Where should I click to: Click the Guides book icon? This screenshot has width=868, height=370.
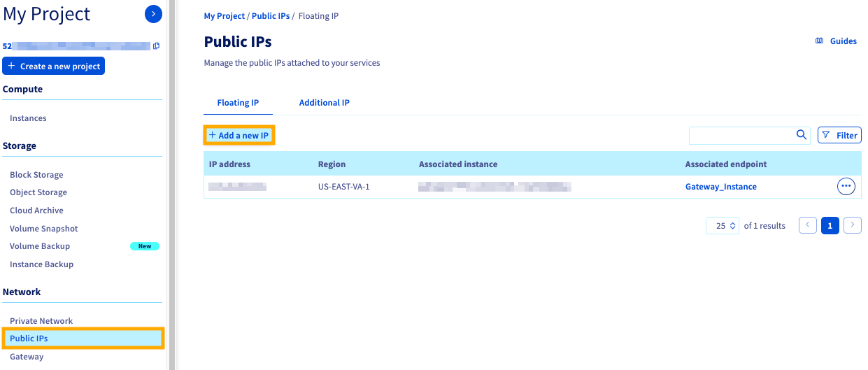(x=819, y=41)
